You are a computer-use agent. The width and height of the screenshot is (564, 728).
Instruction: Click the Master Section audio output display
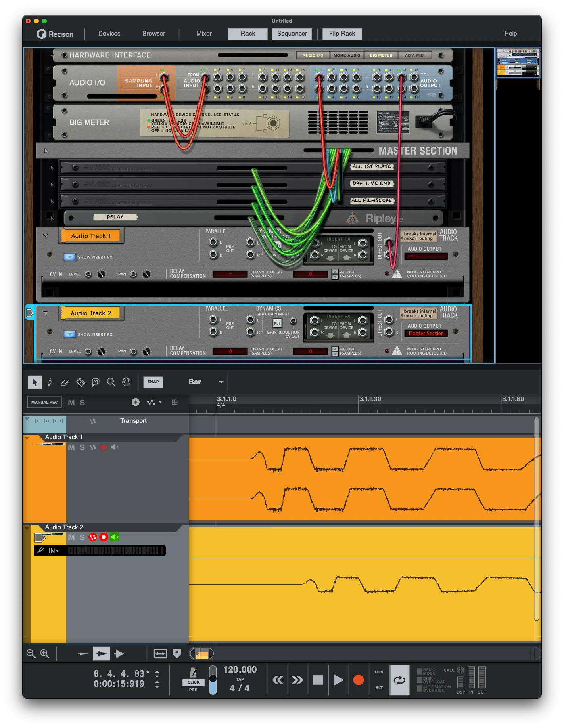[426, 334]
